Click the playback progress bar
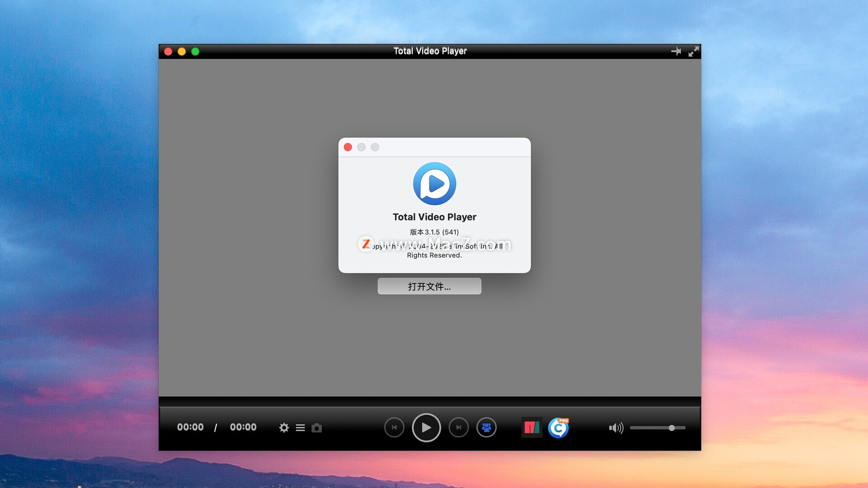 (429, 401)
